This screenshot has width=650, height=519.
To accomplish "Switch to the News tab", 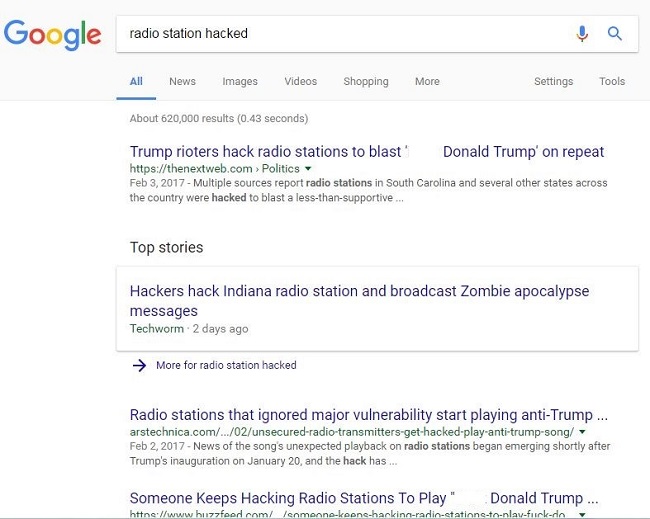I will click(182, 81).
